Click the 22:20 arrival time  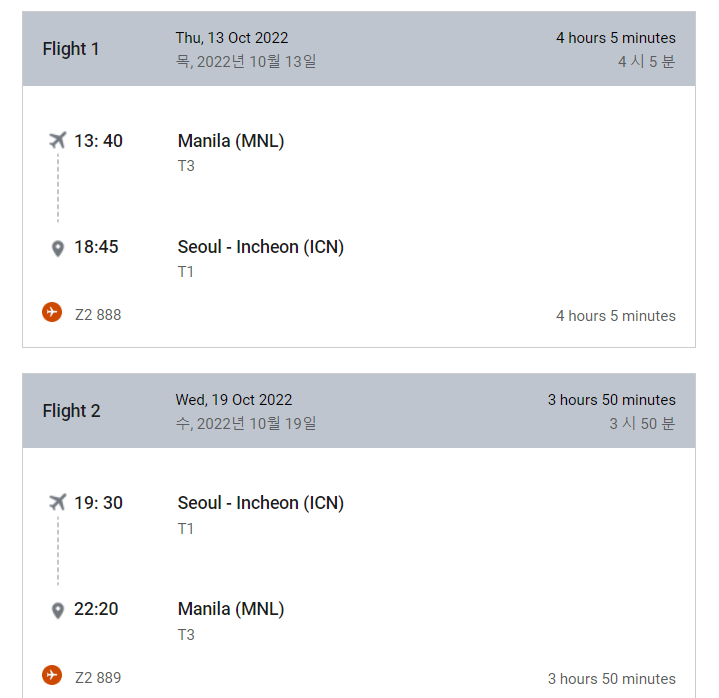point(96,609)
